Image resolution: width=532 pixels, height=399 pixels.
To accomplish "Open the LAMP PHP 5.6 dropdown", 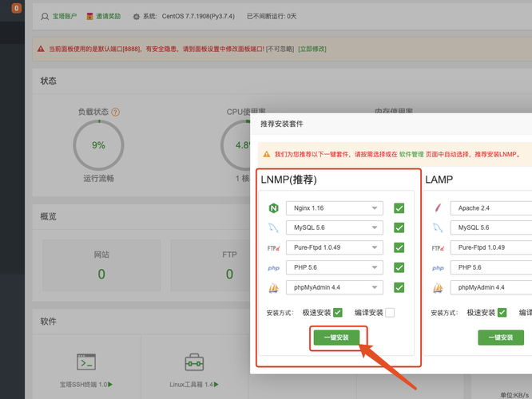I will coord(491,267).
